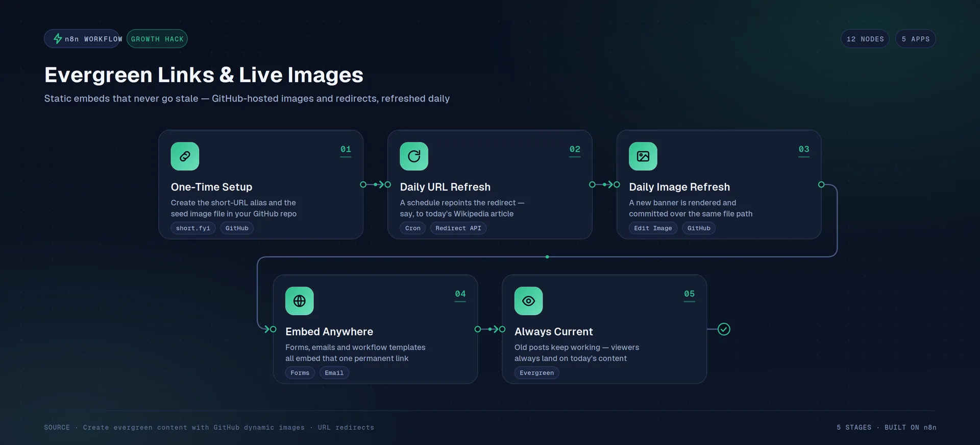
Task: Click the Email tag
Action: [x=334, y=373]
